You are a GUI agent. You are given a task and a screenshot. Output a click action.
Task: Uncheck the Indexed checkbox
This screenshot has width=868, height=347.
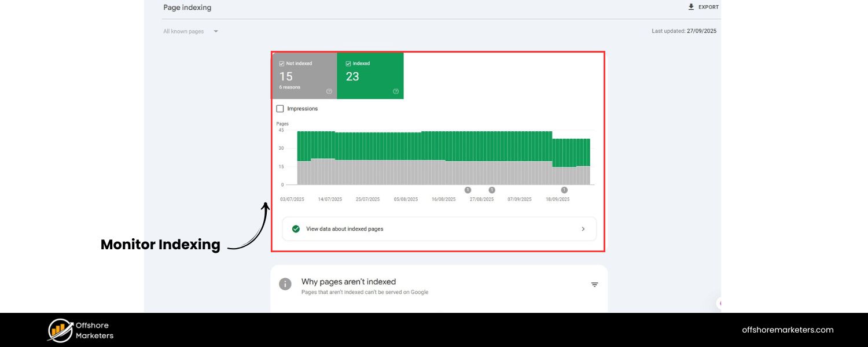tap(348, 64)
